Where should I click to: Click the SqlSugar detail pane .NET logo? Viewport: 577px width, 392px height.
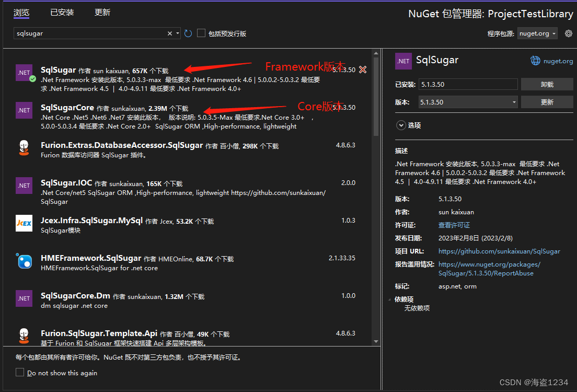click(x=403, y=61)
